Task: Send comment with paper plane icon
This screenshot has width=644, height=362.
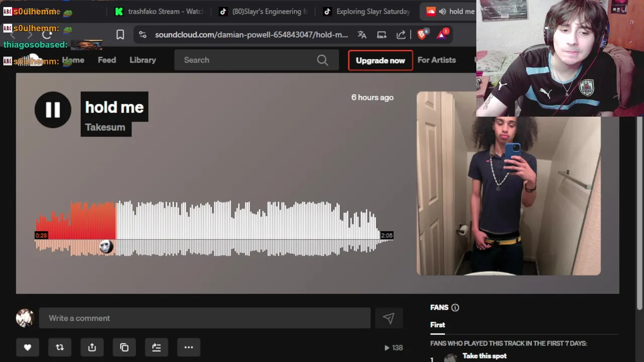Action: click(388, 318)
